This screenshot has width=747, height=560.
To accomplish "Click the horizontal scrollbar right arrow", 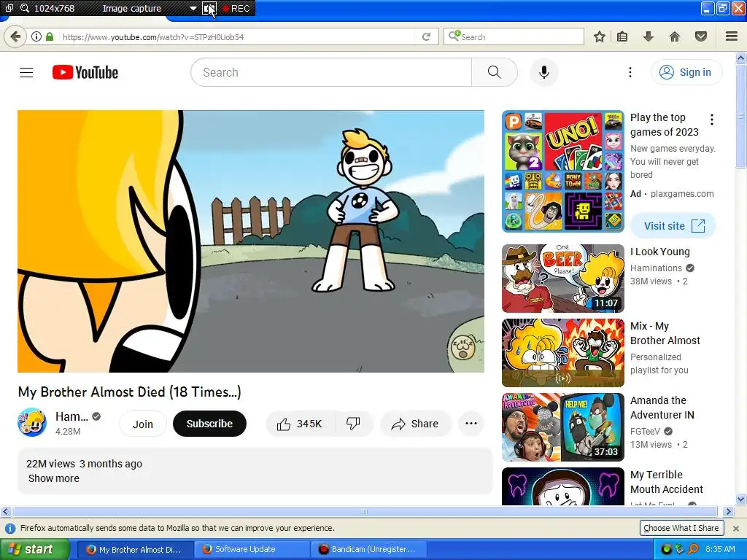I will click(728, 511).
